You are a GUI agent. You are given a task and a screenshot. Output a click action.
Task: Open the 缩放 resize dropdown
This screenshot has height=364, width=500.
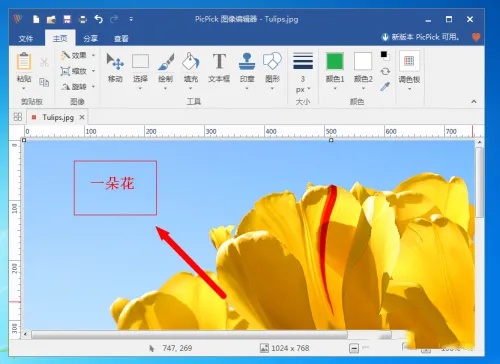tap(78, 71)
